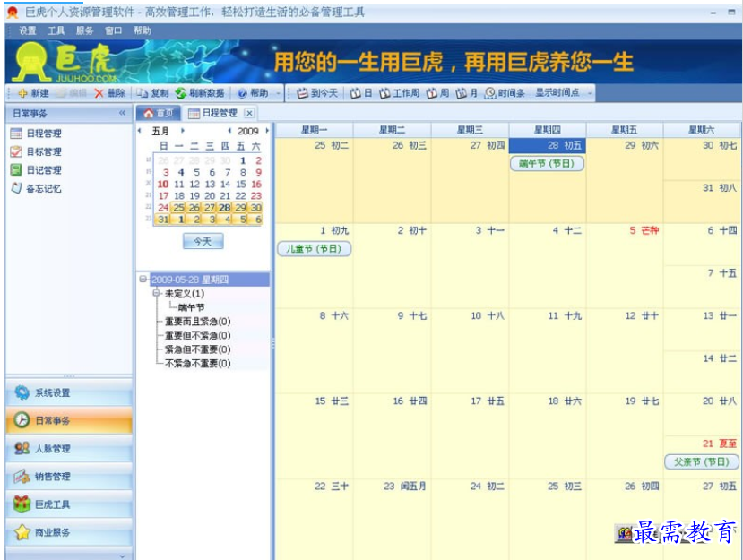The width and height of the screenshot is (743, 560).
Task: Go to next month after 五月
Action: coord(183,130)
